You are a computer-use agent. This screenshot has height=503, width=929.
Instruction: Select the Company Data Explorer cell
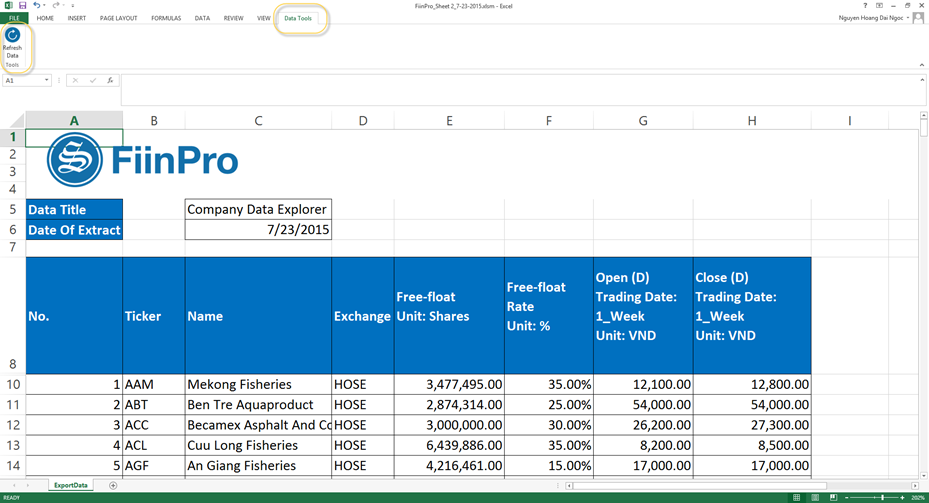pos(258,210)
